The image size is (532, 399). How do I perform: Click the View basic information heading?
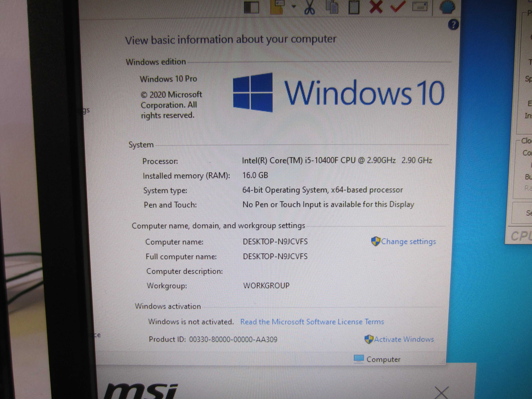tap(231, 40)
